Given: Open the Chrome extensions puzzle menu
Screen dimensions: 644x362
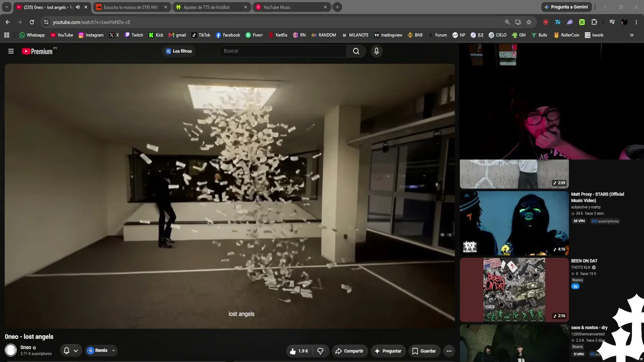Looking at the screenshot, I should [x=594, y=22].
